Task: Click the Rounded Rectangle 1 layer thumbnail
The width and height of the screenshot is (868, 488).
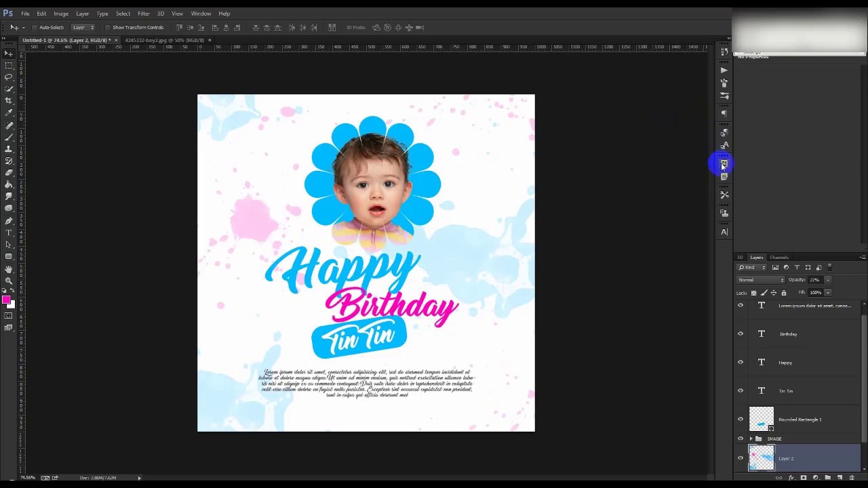Action: pos(761,419)
